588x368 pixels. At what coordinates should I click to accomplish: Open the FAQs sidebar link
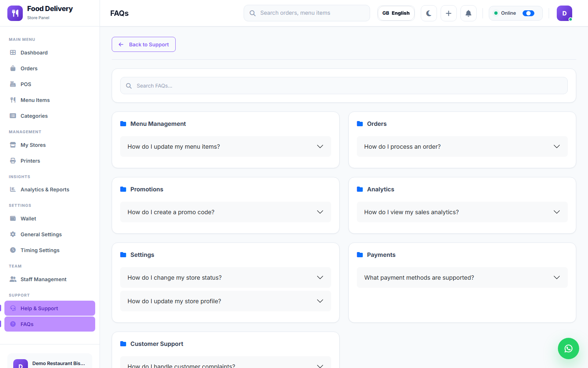coord(50,324)
